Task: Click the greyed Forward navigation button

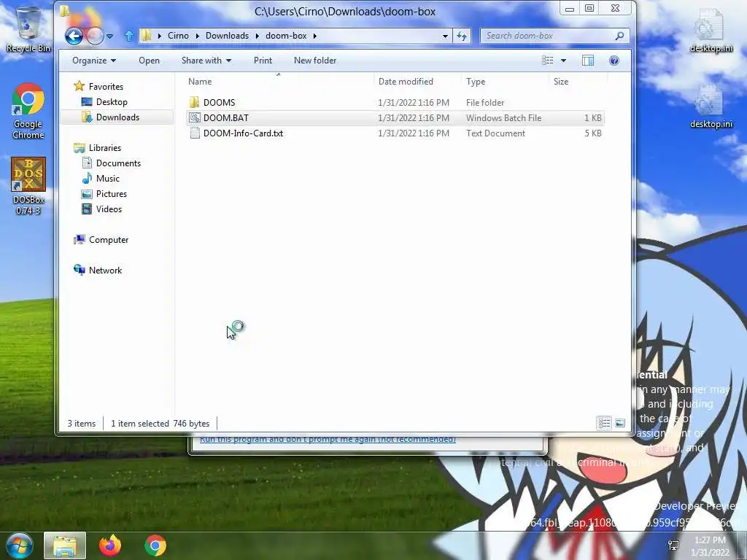Action: pyautogui.click(x=95, y=36)
